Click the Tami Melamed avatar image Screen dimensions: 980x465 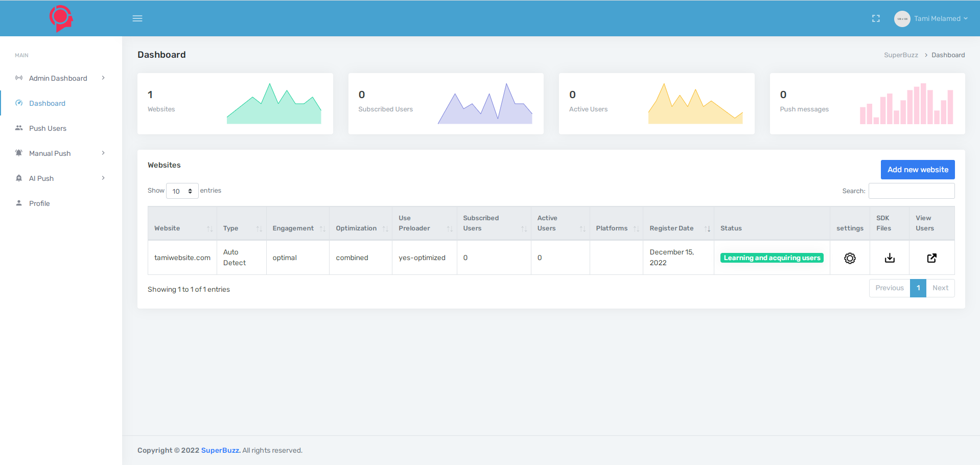click(902, 19)
